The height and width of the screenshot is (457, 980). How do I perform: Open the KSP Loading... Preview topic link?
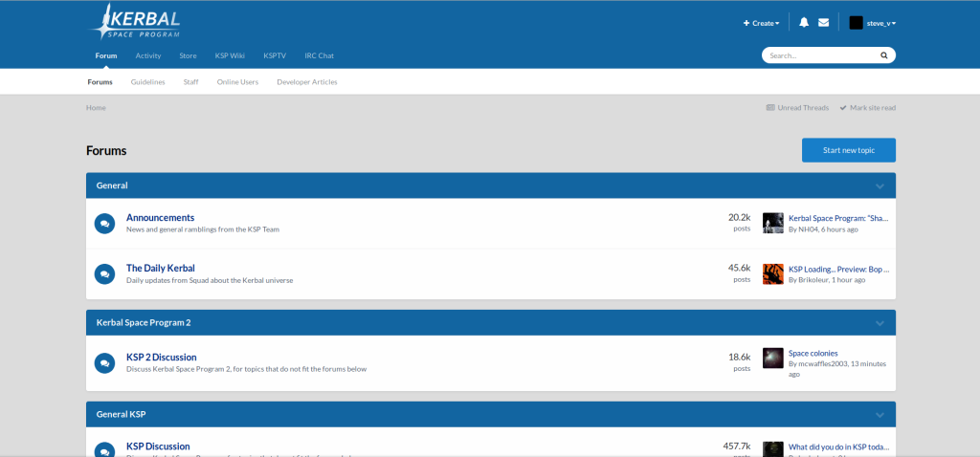(838, 269)
